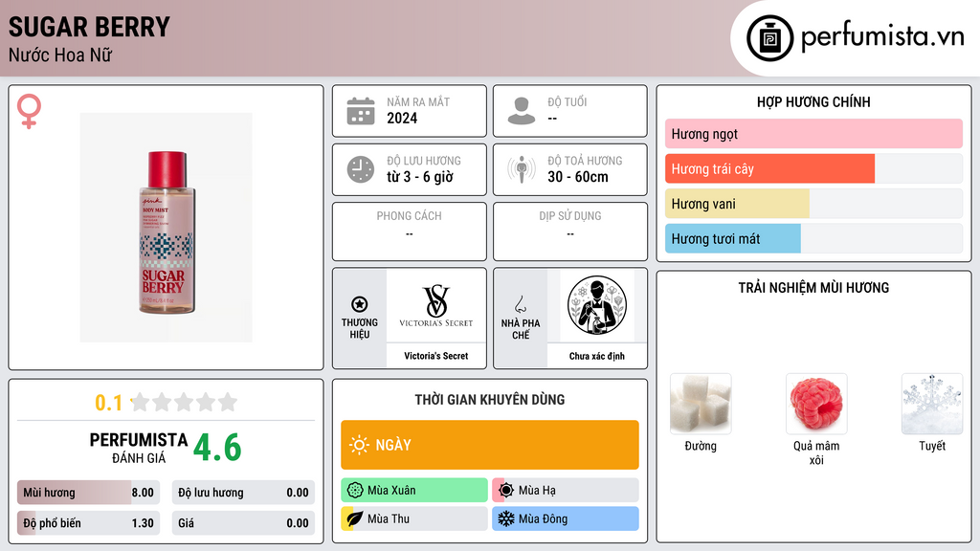This screenshot has height=551, width=980.
Task: Click the Thời gian khuyên dùng heading
Action: 490,400
